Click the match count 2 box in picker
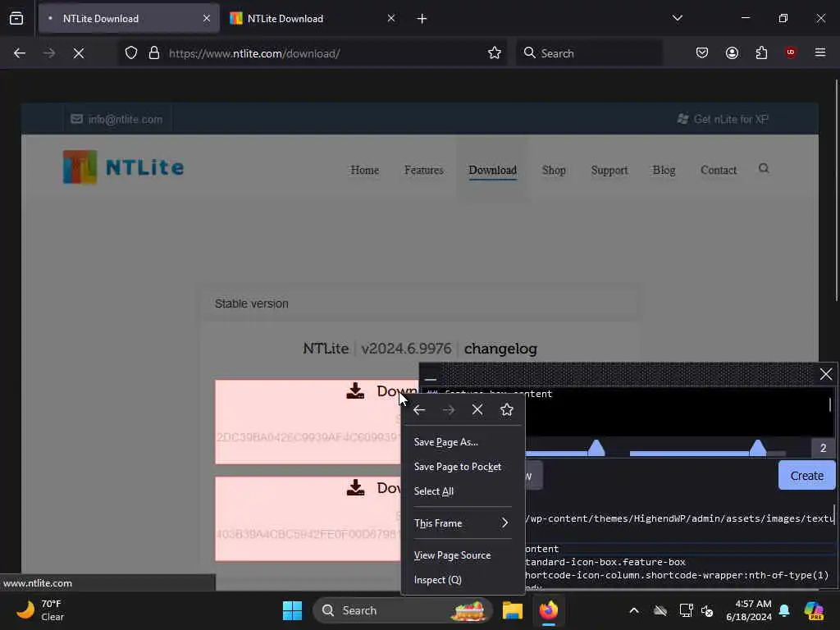This screenshot has height=630, width=840. click(x=823, y=448)
